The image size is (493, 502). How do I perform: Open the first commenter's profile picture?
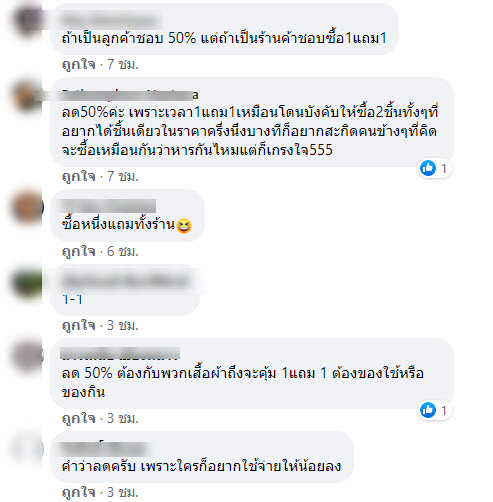pos(28,19)
